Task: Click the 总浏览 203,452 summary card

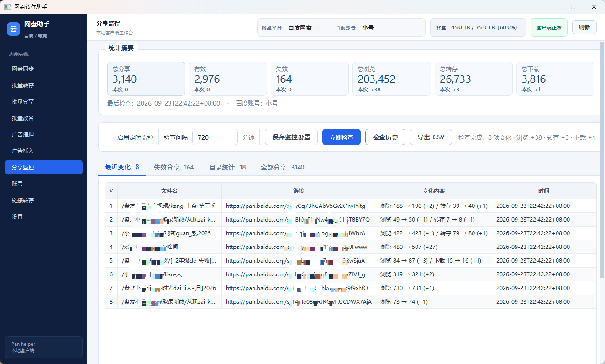Action: point(392,79)
